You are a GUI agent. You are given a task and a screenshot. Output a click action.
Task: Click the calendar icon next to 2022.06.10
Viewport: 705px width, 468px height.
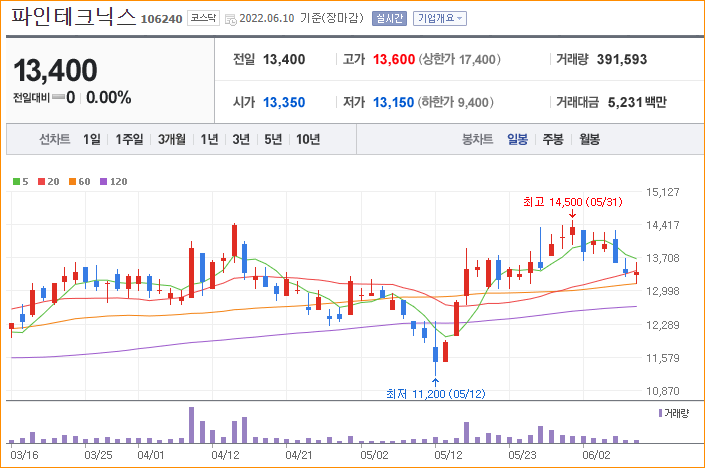(x=231, y=20)
